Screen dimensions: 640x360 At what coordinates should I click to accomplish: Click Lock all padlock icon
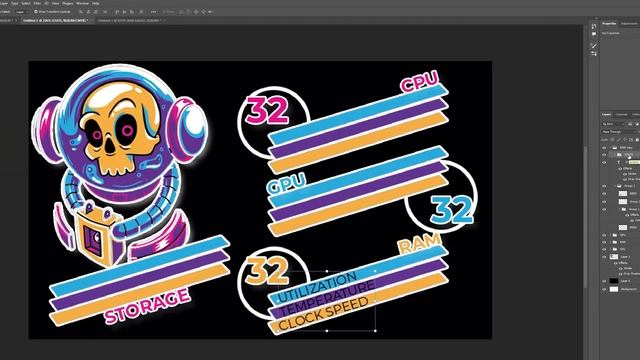click(637, 140)
